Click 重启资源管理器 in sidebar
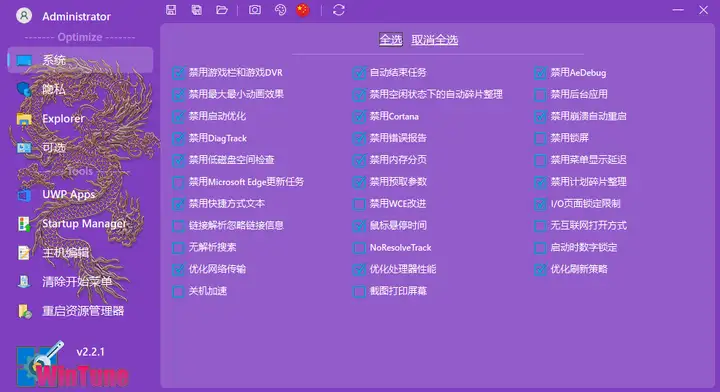720x392 pixels. click(x=83, y=311)
